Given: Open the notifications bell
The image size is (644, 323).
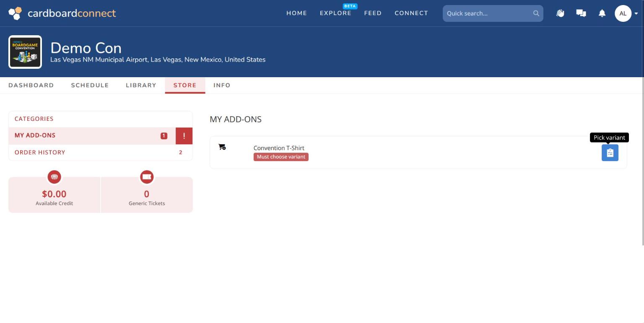Looking at the screenshot, I should [x=602, y=13].
